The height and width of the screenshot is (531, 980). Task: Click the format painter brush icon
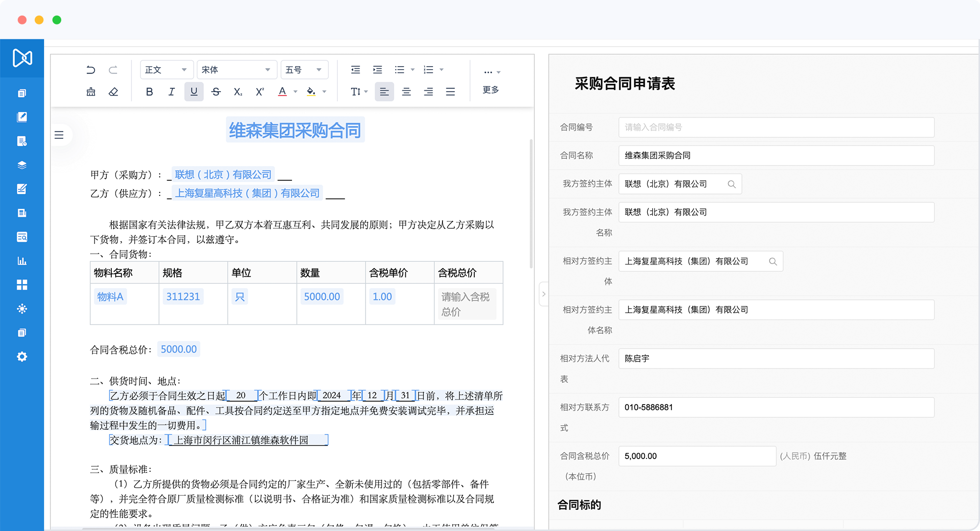point(91,92)
